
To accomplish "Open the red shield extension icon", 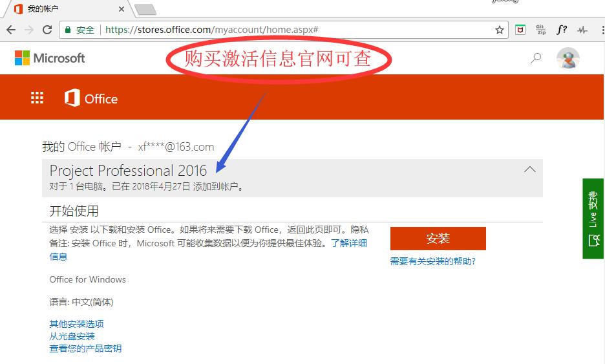I will pyautogui.click(x=520, y=30).
